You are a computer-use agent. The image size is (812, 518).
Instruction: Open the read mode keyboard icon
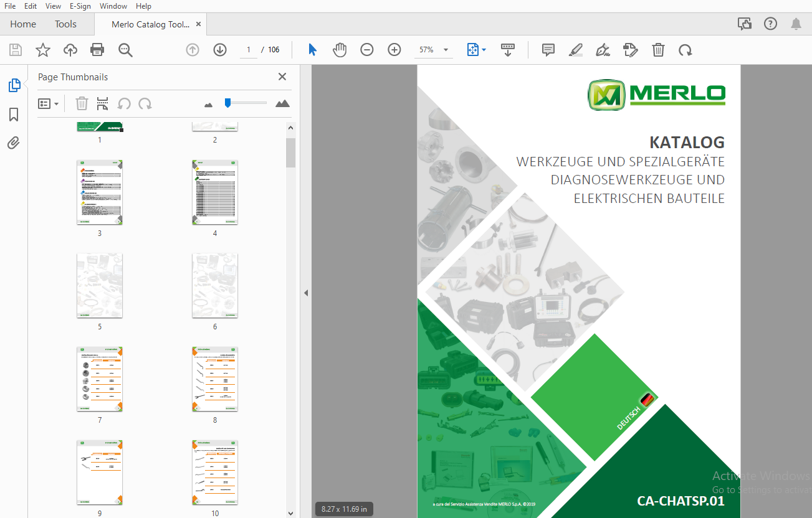[508, 50]
